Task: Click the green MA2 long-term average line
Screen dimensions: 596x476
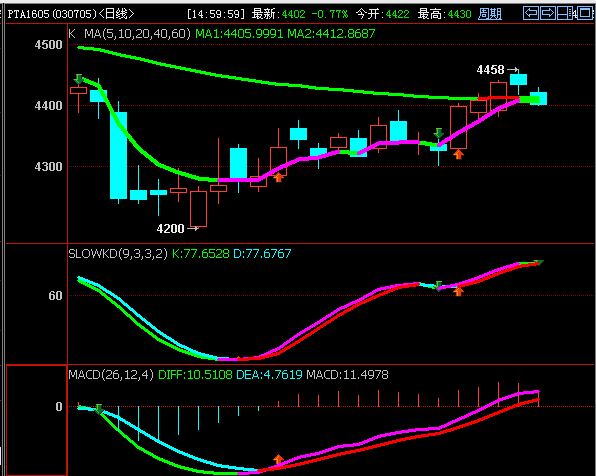Action: tap(266, 82)
